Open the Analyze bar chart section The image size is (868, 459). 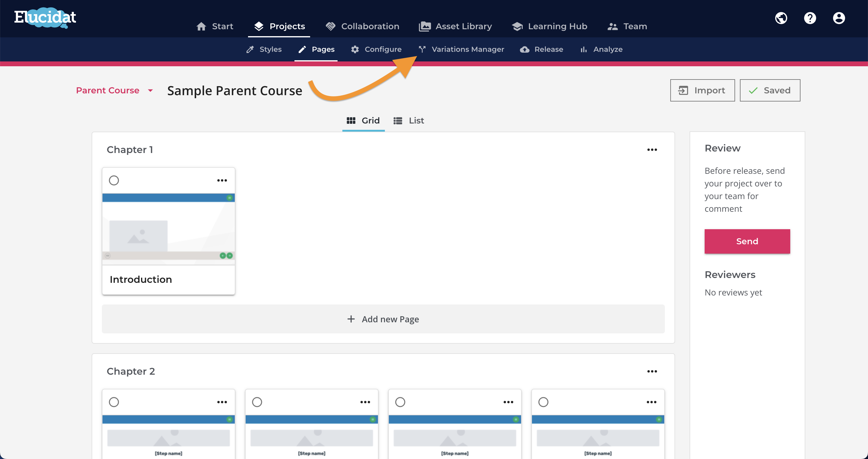pos(601,49)
